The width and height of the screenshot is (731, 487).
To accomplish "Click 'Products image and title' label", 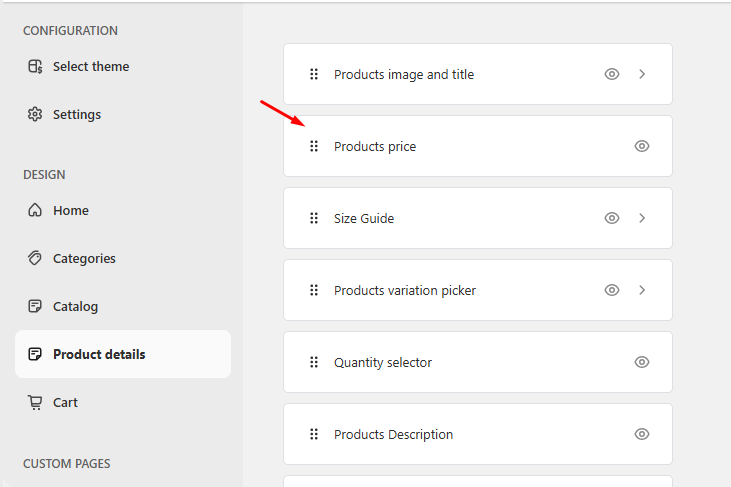I will 404,75.
